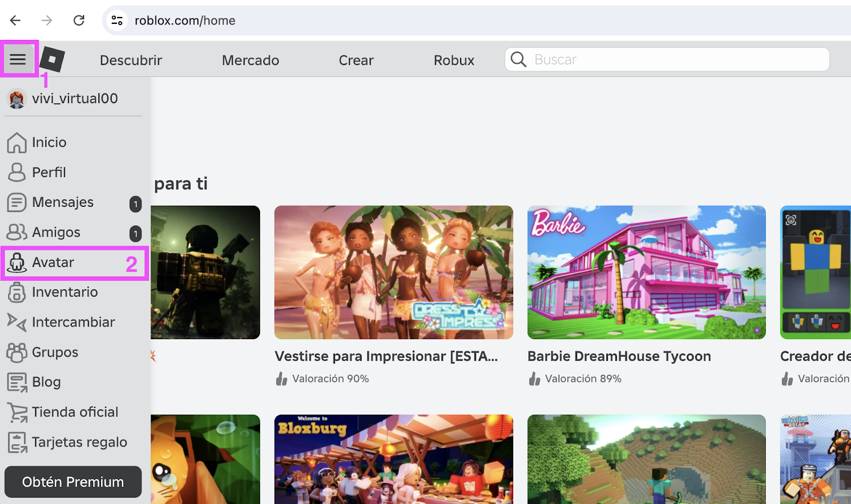Image resolution: width=851 pixels, height=504 pixels.
Task: Open Tienda oficial link
Action: point(75,412)
